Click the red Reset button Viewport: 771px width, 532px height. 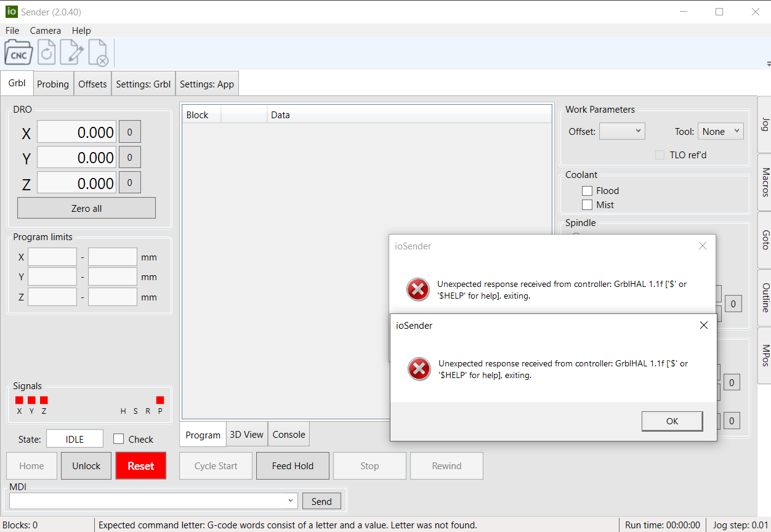point(141,466)
